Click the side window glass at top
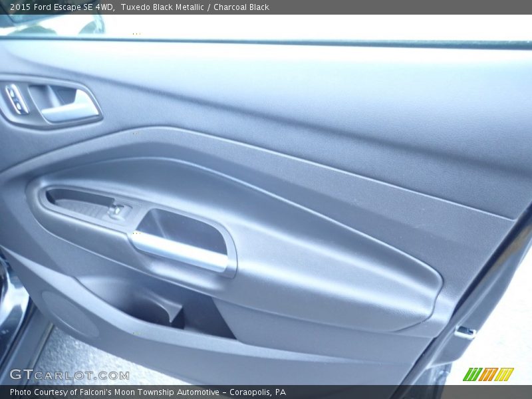 pos(299,28)
